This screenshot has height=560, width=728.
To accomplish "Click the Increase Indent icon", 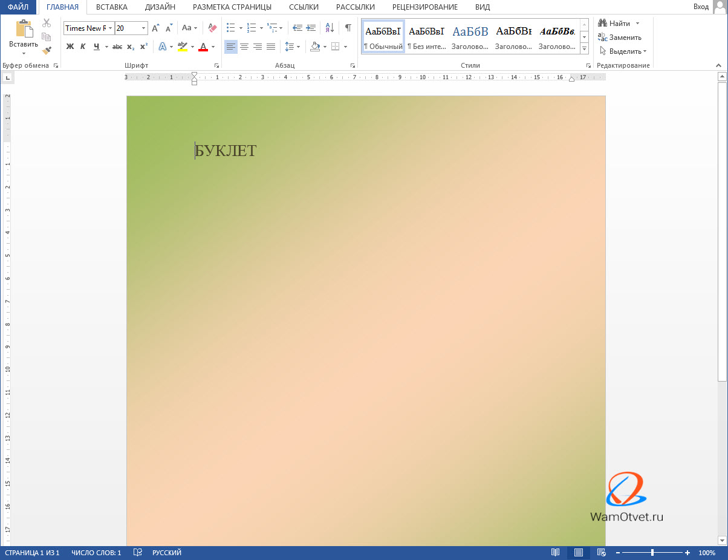I will [x=311, y=28].
